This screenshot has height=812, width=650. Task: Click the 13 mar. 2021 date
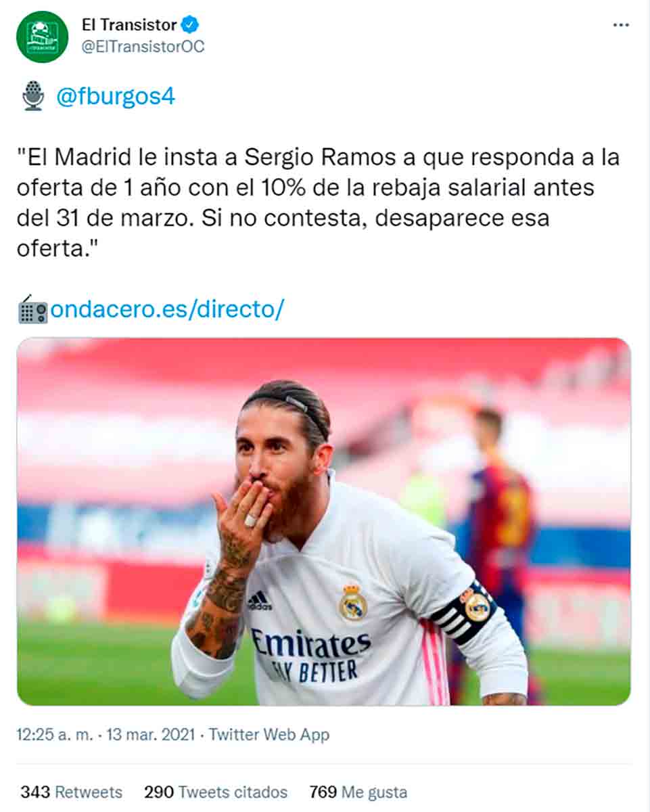click(x=150, y=734)
